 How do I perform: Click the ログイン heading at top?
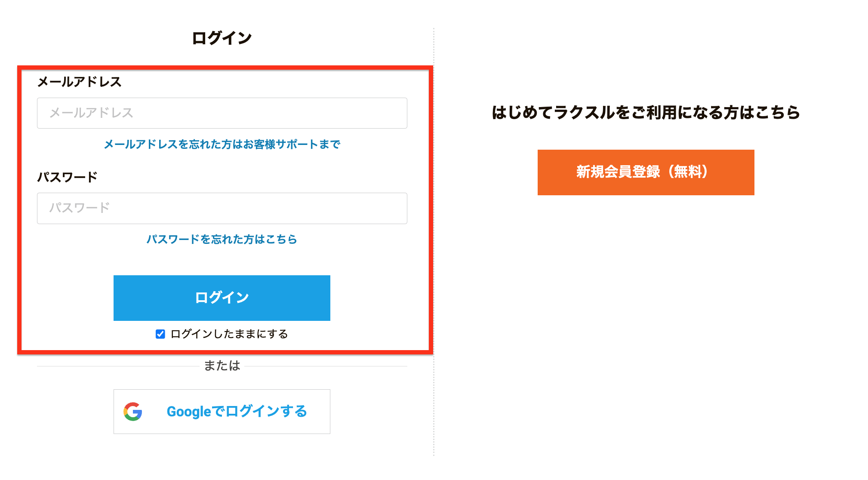pyautogui.click(x=222, y=38)
